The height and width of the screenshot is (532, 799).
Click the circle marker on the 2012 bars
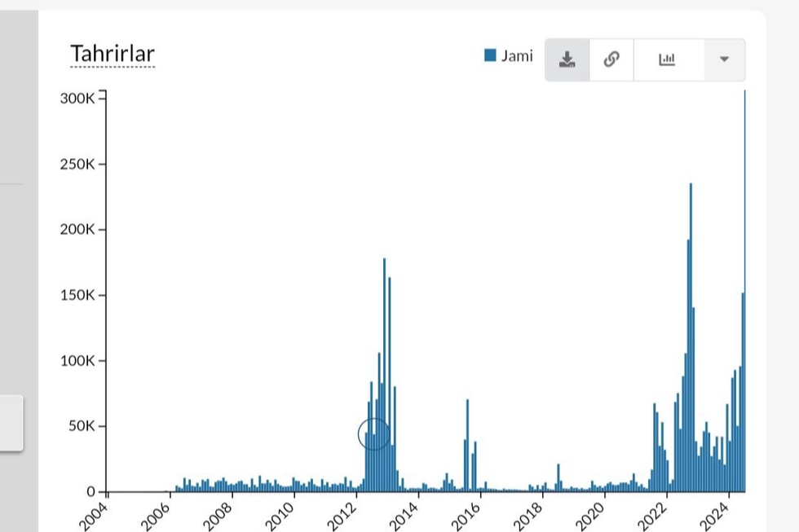373,434
